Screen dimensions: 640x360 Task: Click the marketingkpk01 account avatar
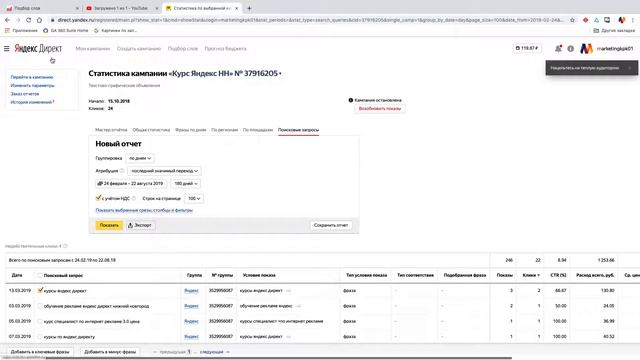587,49
